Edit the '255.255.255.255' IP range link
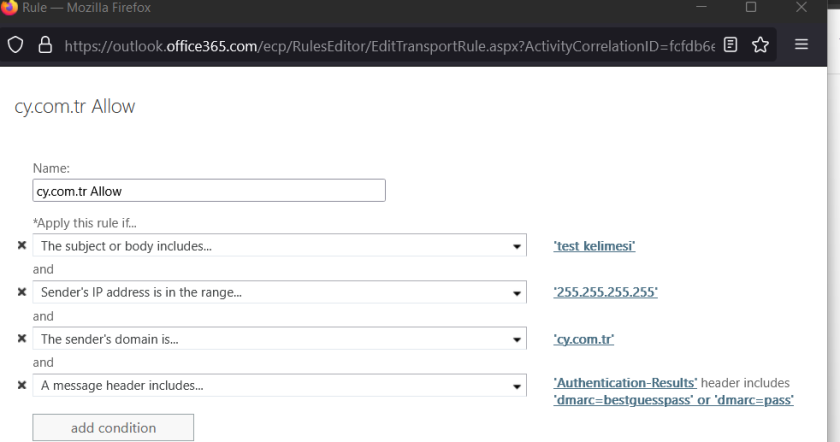Image resolution: width=840 pixels, height=442 pixels. tap(605, 293)
